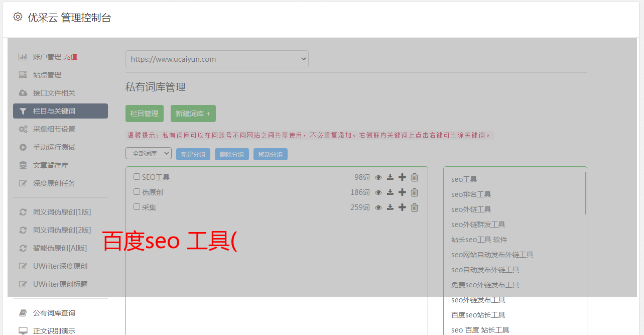Click the 移动分组 button
Image resolution: width=644 pixels, height=335 pixels.
[271, 154]
